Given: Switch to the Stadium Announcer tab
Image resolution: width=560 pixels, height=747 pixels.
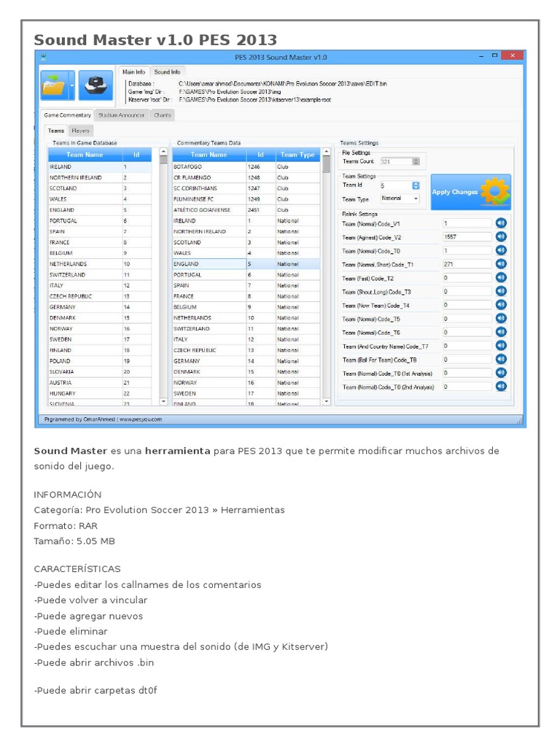Looking at the screenshot, I should (x=122, y=115).
